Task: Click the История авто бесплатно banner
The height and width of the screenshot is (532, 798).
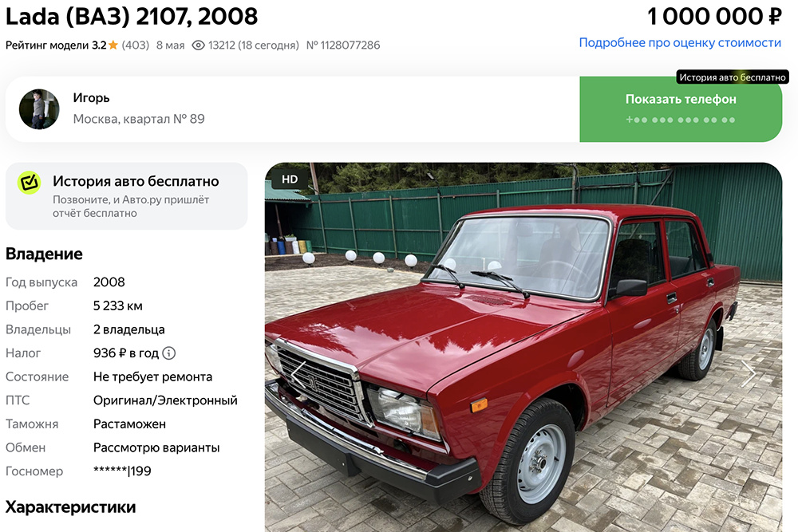Action: [x=126, y=196]
